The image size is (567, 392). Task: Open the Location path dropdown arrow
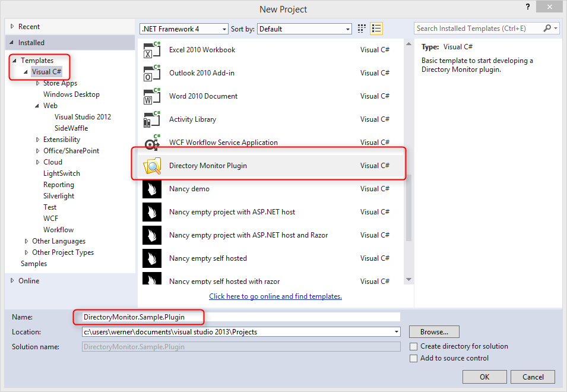[x=397, y=332]
